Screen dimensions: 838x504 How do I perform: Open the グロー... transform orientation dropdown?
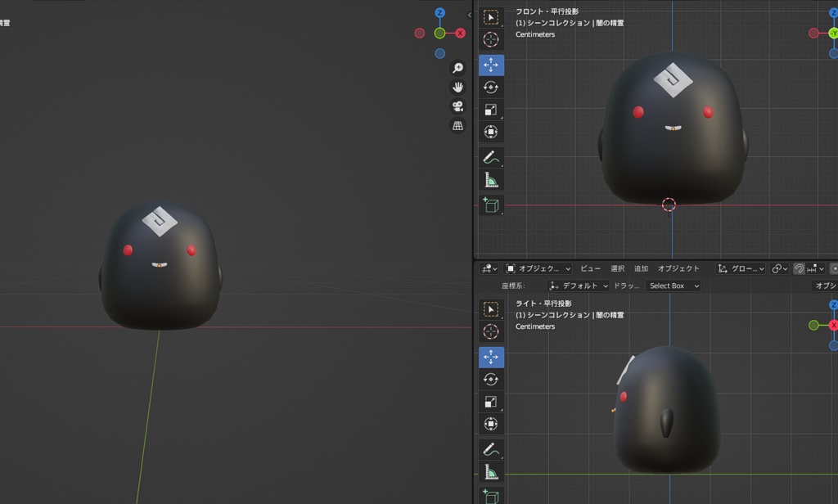point(741,269)
